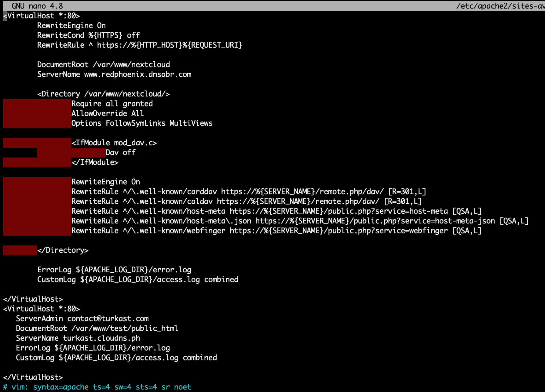Click ServerAdmin contact@turkast.com line
The height and width of the screenshot is (392, 545).
[82, 318]
